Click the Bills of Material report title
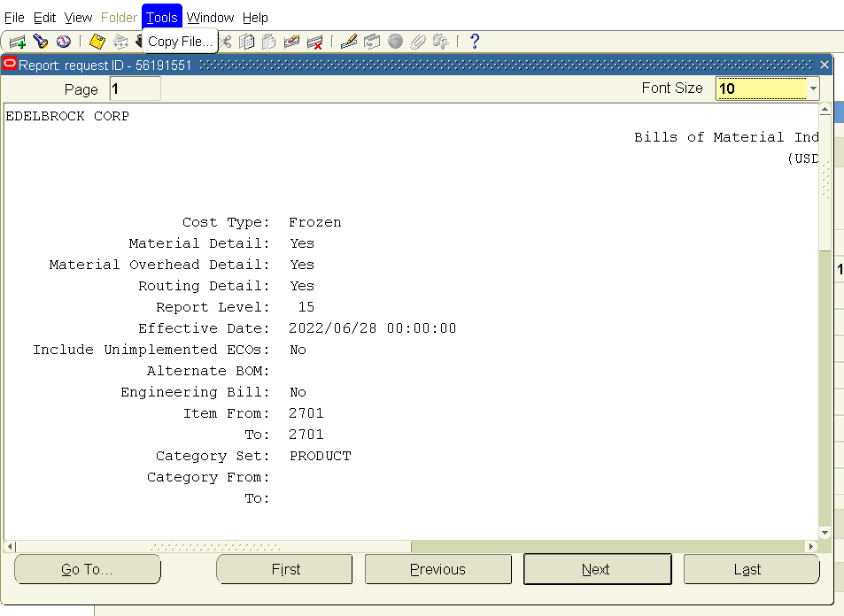 click(x=727, y=137)
